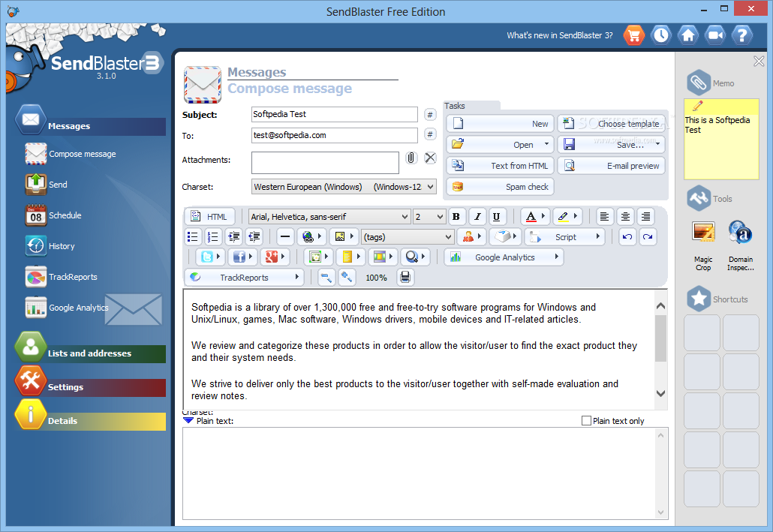773x532 pixels.
Task: Open the font color picker
Action: click(534, 216)
